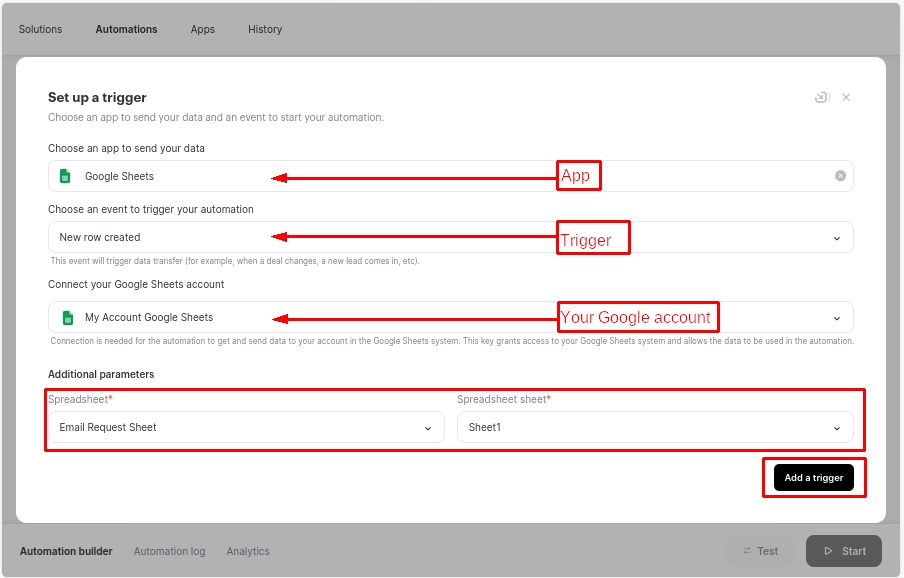
Task: Open the Automations menu item
Action: pos(126,29)
